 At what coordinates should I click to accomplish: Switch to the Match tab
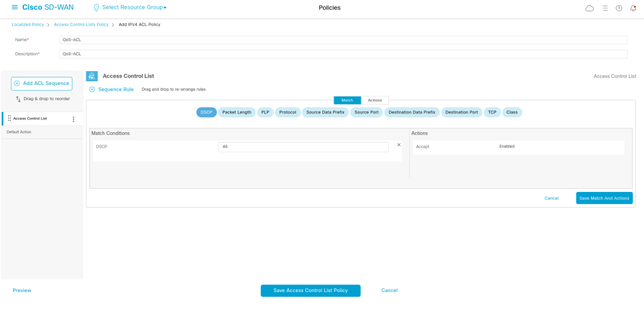(x=347, y=100)
